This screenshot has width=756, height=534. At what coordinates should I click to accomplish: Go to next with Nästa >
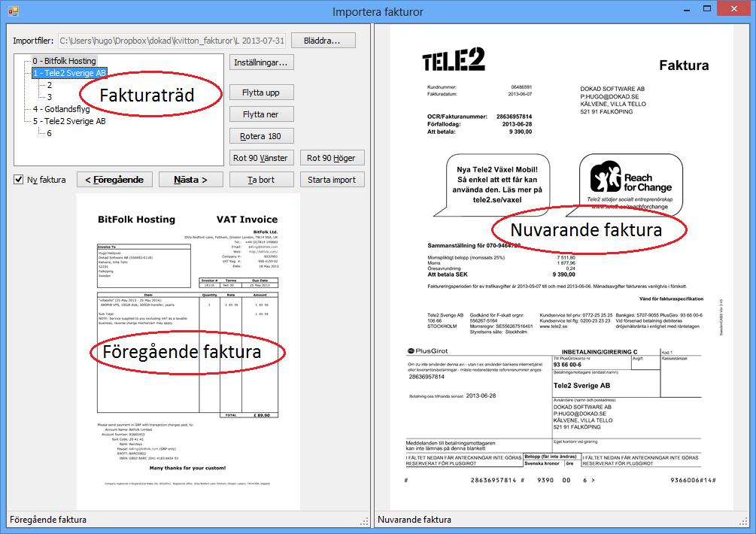(191, 179)
